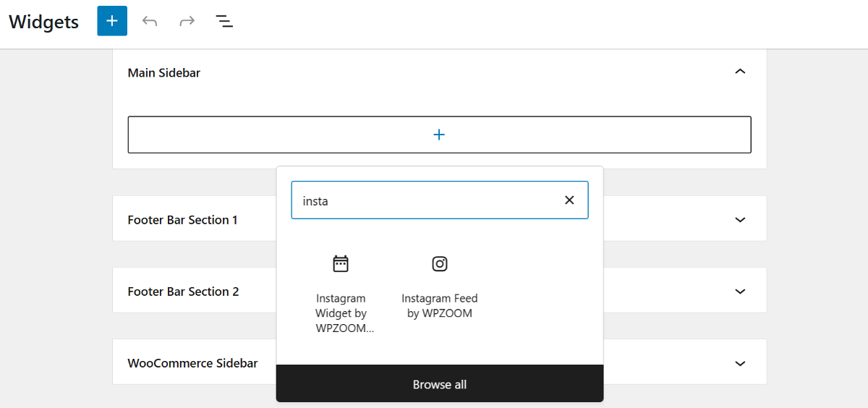Clear the block search with X icon
Image resolution: width=868 pixels, height=408 pixels.
point(569,200)
